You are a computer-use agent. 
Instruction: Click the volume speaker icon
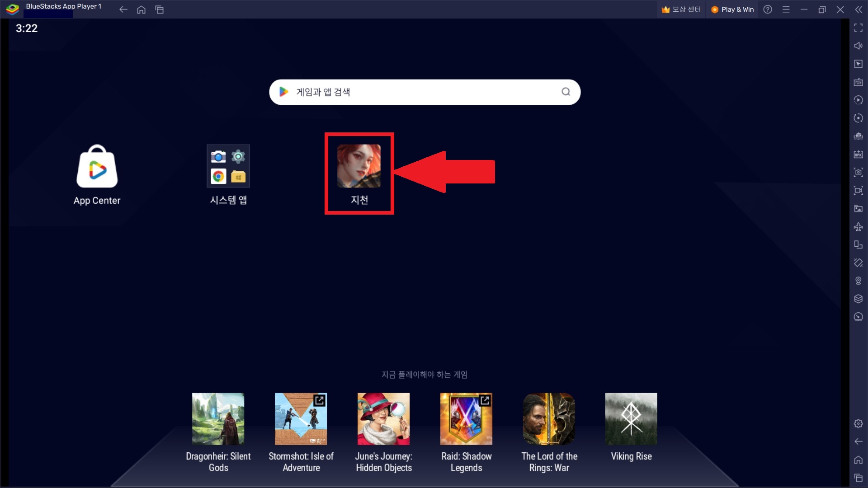(858, 46)
